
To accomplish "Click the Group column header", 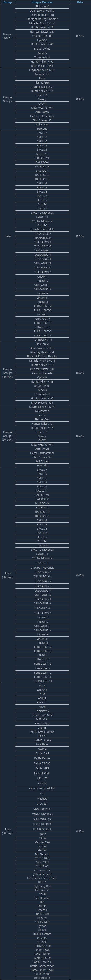I will tap(8, 2).
